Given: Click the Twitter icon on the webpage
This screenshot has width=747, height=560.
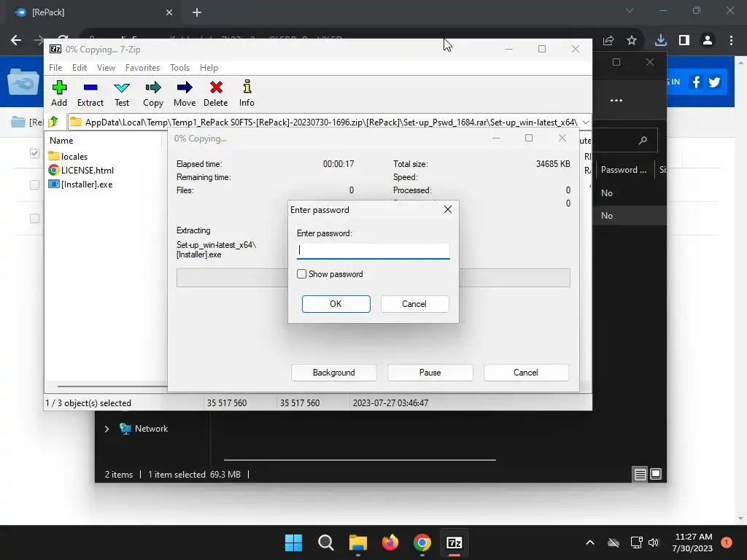Looking at the screenshot, I should (x=714, y=82).
